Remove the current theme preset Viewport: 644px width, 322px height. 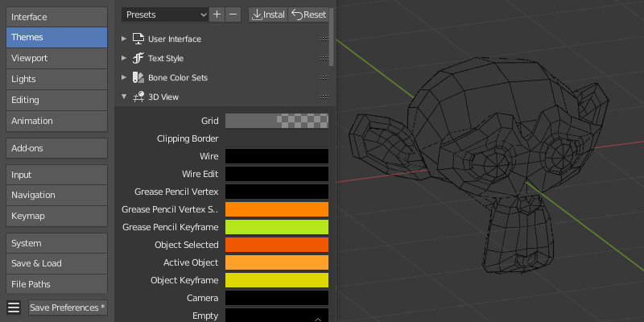pyautogui.click(x=233, y=14)
